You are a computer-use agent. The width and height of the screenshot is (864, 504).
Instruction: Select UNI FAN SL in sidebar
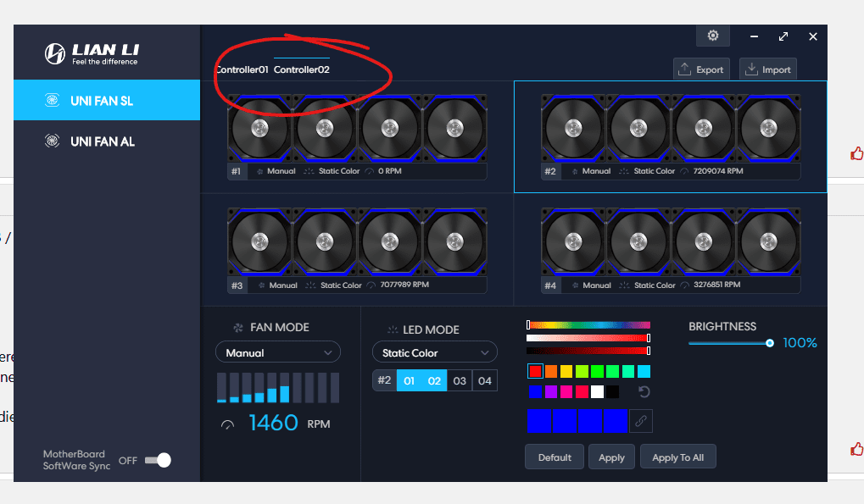tap(107, 100)
